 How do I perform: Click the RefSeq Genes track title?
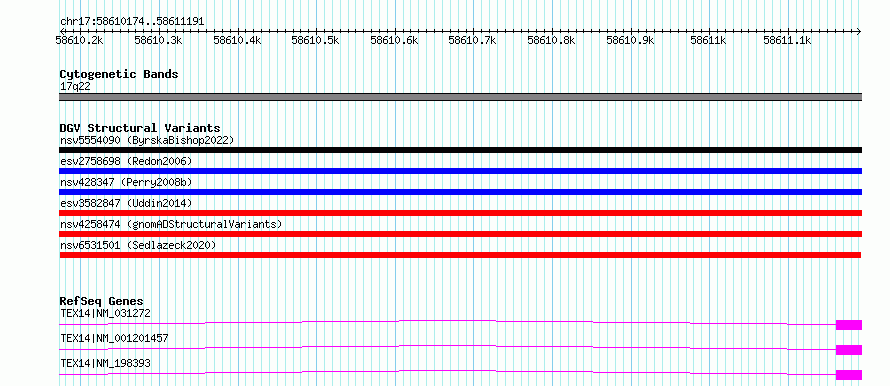tap(102, 301)
